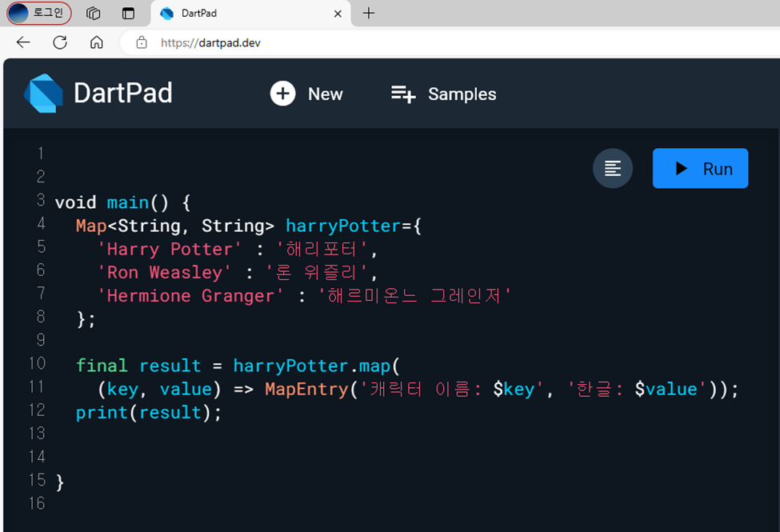Viewport: 780px width, 532px height.
Task: Go back to the previous page
Action: tap(23, 42)
